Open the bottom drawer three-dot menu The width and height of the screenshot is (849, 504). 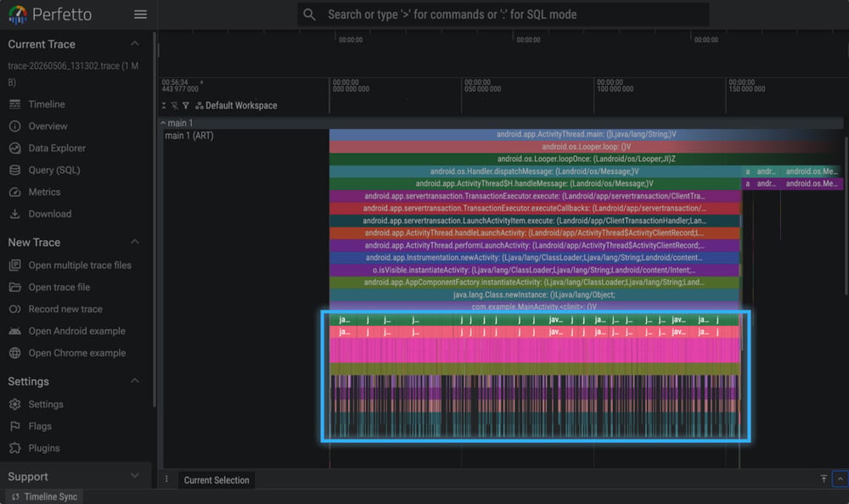click(166, 479)
